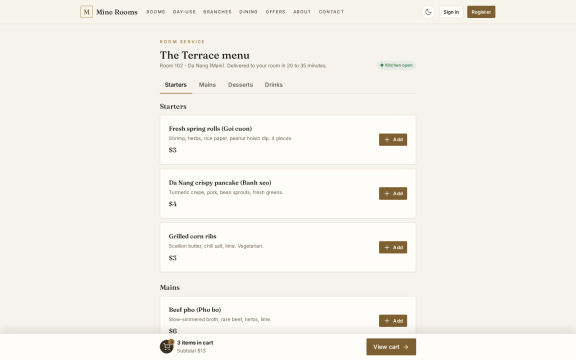576x360 pixels.
Task: Add Grilled corn ribs to cart
Action: click(393, 247)
